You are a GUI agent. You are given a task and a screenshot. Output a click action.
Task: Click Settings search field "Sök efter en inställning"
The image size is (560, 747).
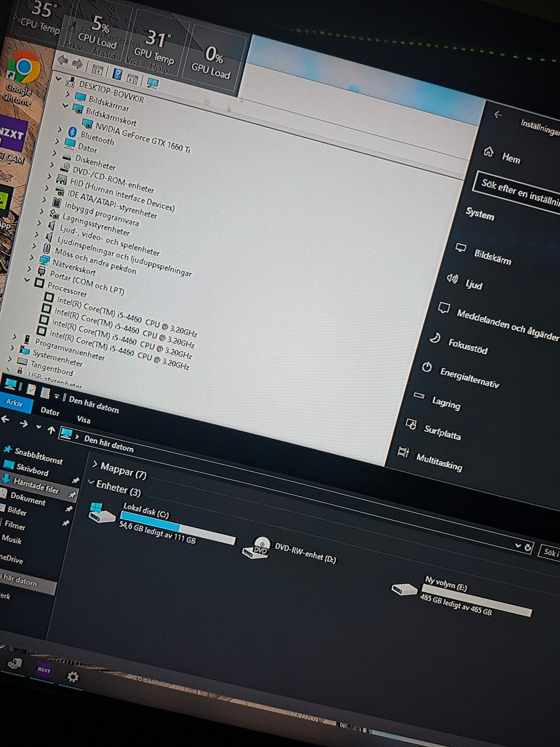click(x=516, y=191)
